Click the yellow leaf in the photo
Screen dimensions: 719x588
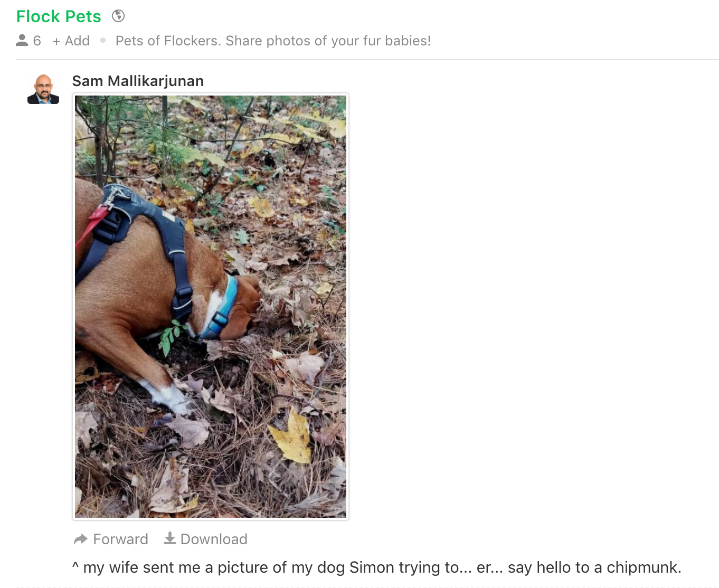click(x=291, y=435)
